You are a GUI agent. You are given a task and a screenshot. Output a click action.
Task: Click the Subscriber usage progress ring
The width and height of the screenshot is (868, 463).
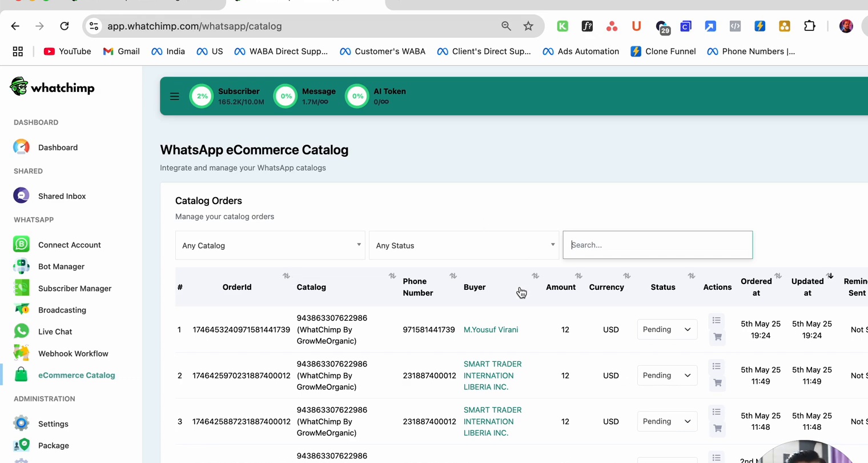pyautogui.click(x=202, y=96)
